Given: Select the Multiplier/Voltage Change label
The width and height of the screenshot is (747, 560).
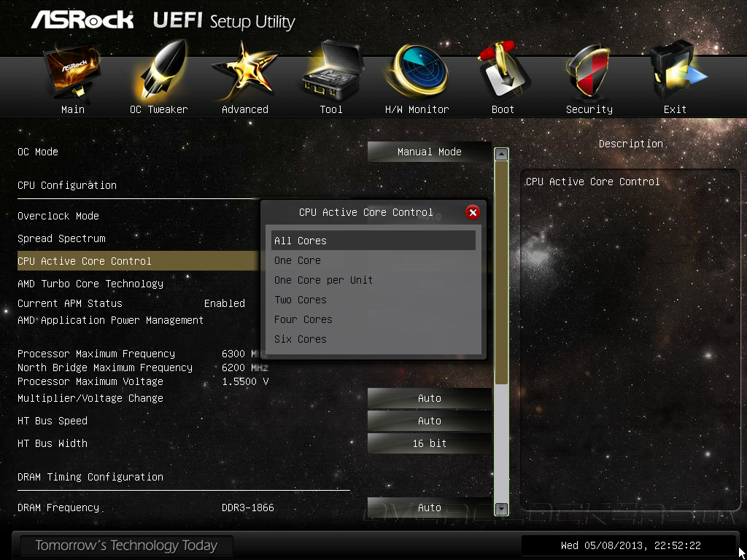Looking at the screenshot, I should click(90, 399).
